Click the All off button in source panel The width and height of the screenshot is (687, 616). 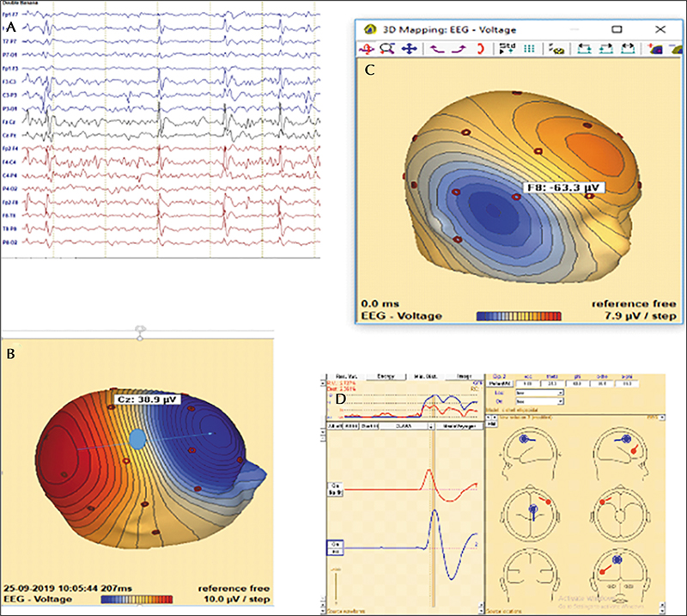335,426
